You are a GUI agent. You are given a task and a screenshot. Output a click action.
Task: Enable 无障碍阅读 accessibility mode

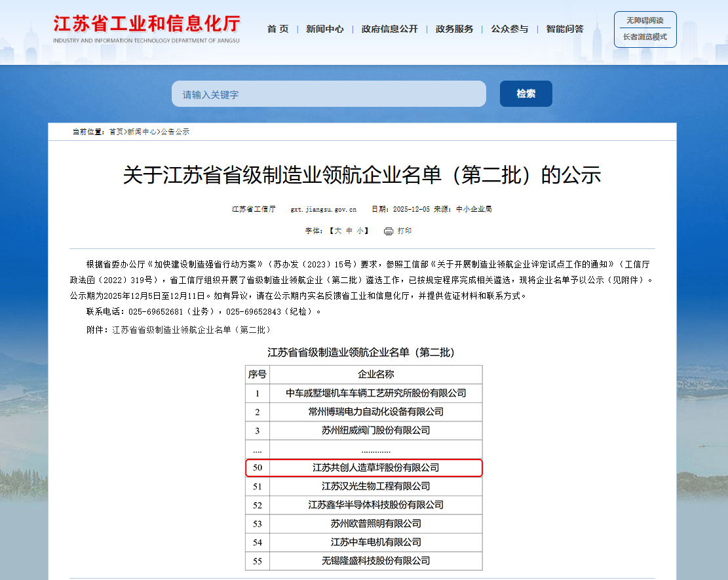pyautogui.click(x=645, y=20)
